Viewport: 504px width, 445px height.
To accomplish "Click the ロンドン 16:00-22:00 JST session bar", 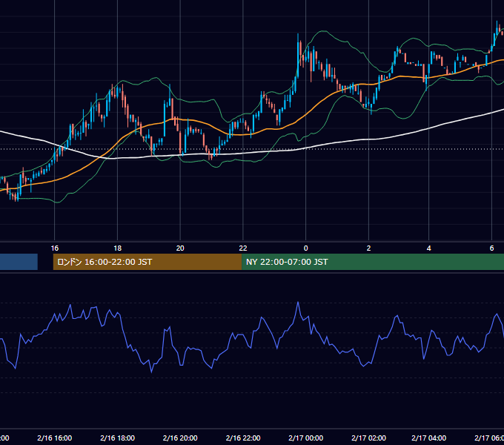I will click(x=147, y=262).
